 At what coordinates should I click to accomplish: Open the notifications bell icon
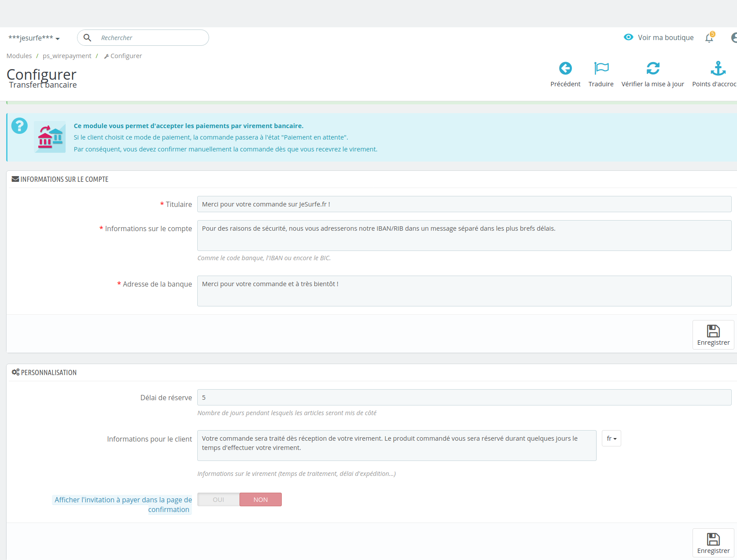[x=709, y=38]
